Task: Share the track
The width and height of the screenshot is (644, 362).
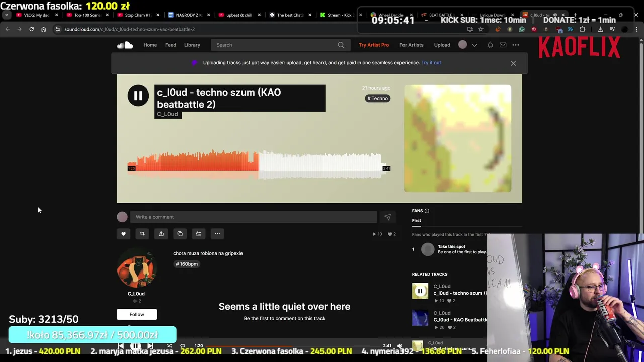Action: [x=161, y=234]
